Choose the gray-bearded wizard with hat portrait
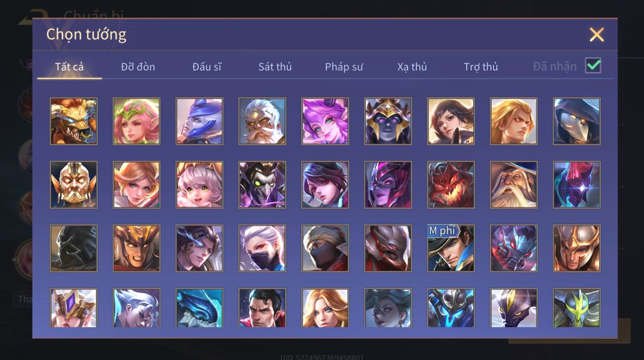Screen dimensions: 644x360 pos(514,184)
